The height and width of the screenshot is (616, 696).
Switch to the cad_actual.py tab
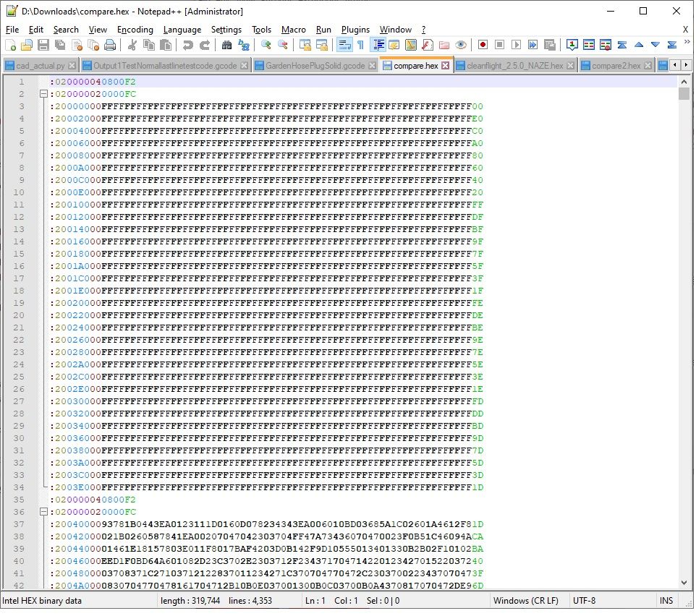click(41, 66)
